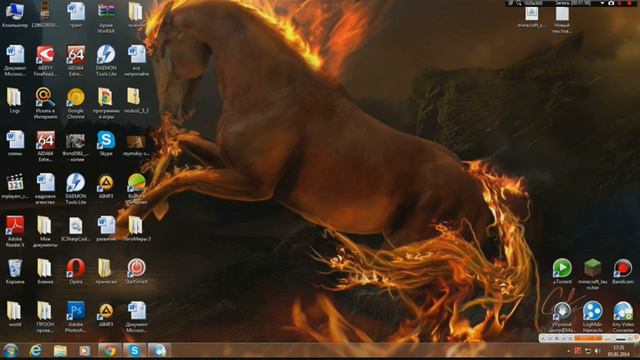The height and width of the screenshot is (360, 640).
Task: Click the Windows Start button
Action: 11,351
